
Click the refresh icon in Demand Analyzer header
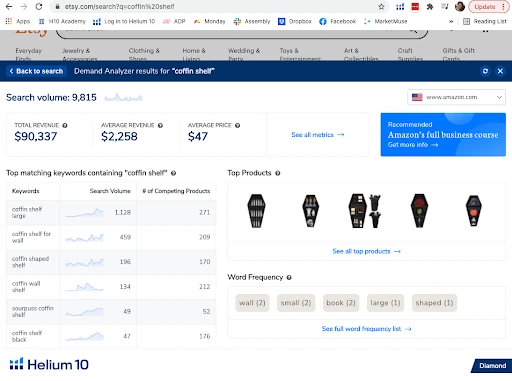coord(485,71)
